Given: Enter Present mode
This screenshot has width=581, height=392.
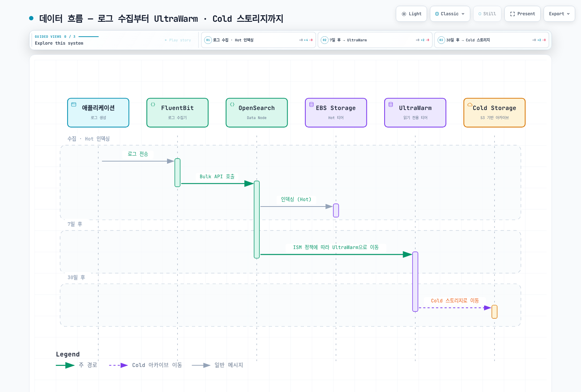Looking at the screenshot, I should point(522,14).
